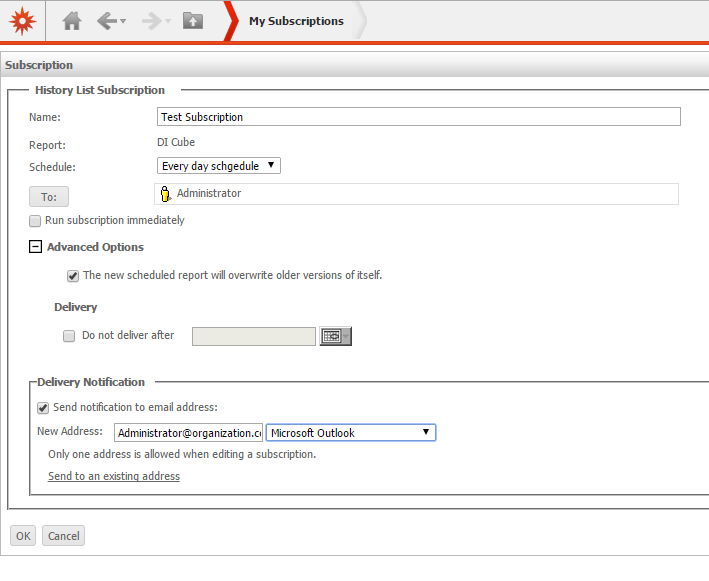Viewport: 709px width, 581px height.
Task: Toggle Do not deliver after checkbox
Action: pyautogui.click(x=69, y=336)
